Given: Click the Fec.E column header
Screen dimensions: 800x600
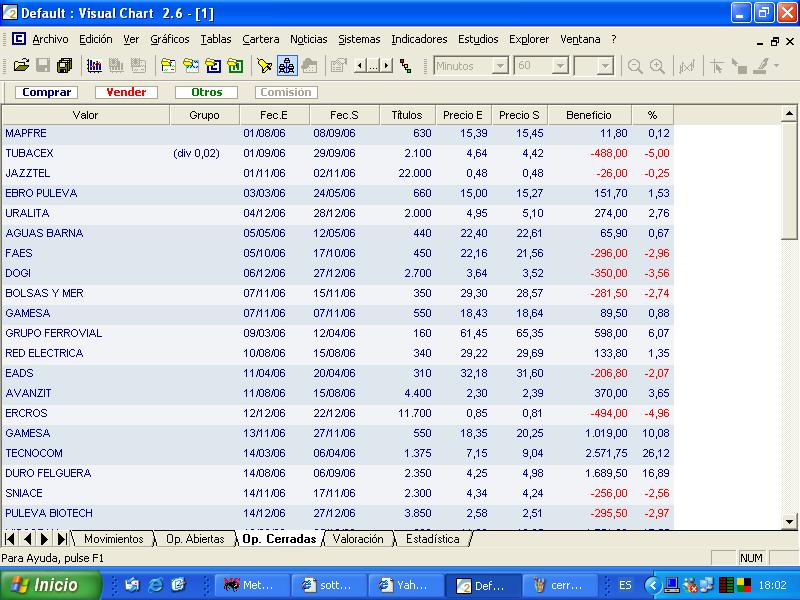Looking at the screenshot, I should pos(274,115).
